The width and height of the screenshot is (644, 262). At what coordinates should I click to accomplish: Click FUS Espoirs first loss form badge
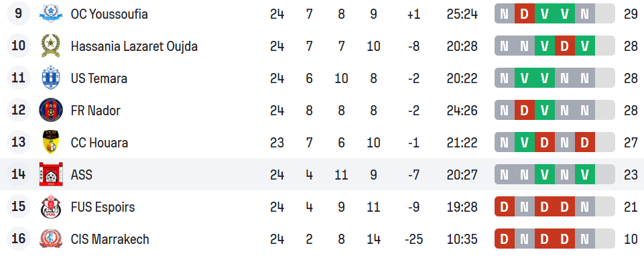coord(505,206)
